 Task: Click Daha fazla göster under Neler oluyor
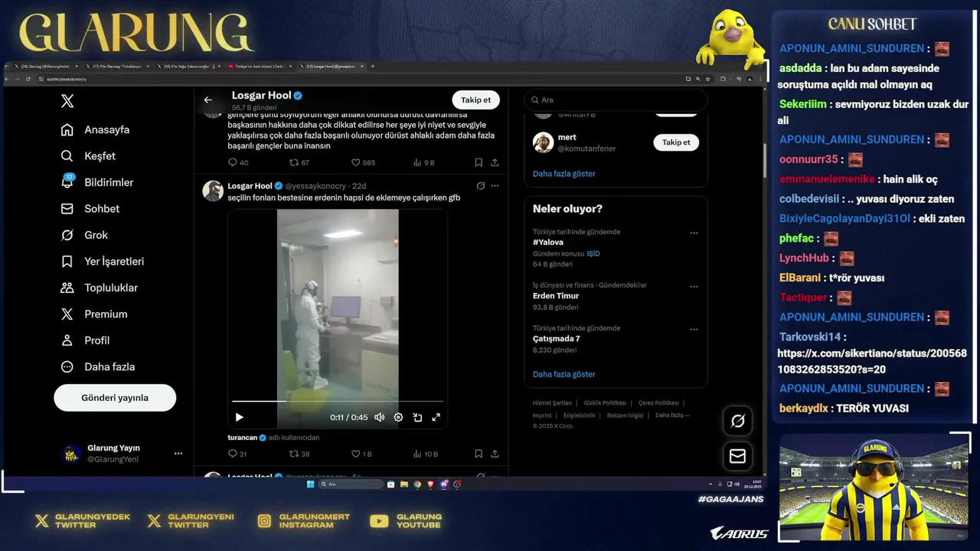click(x=563, y=374)
